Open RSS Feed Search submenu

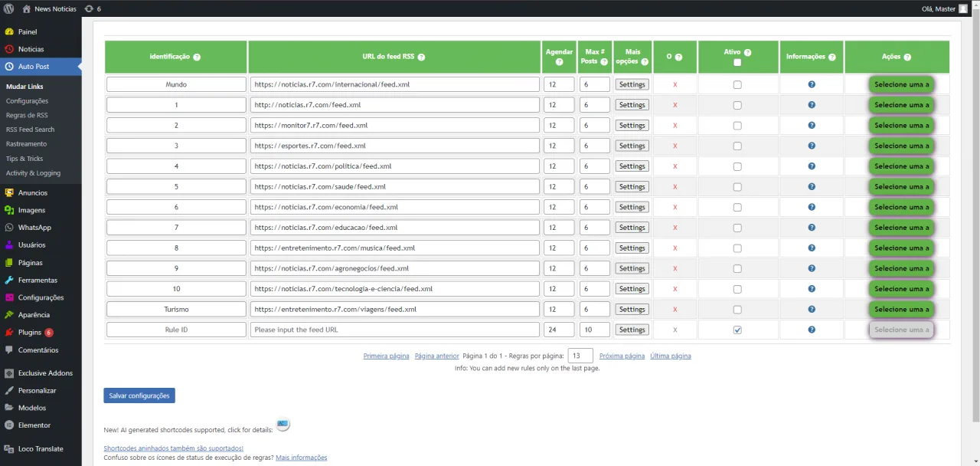30,130
